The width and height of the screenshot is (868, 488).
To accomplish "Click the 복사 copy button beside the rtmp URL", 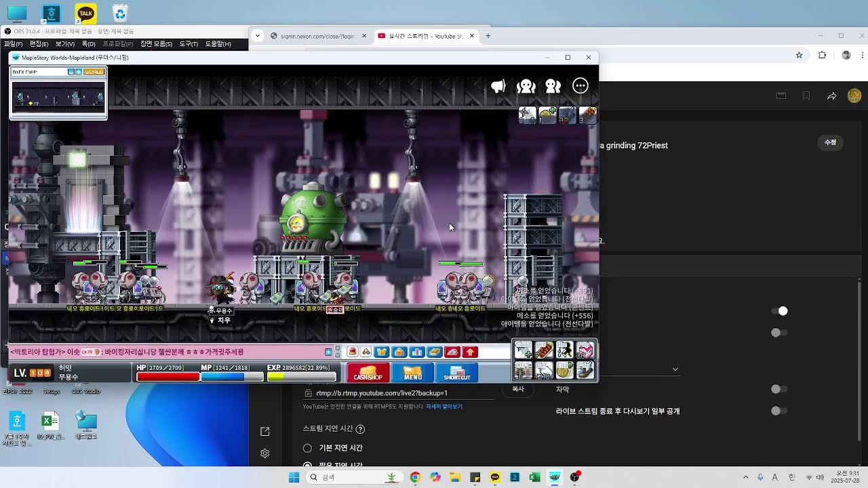I will pyautogui.click(x=518, y=389).
